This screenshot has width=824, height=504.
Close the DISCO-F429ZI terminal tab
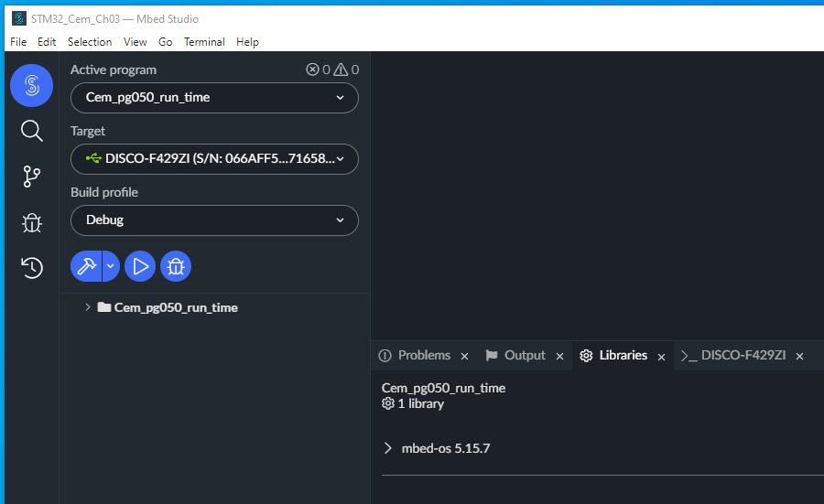pos(800,357)
